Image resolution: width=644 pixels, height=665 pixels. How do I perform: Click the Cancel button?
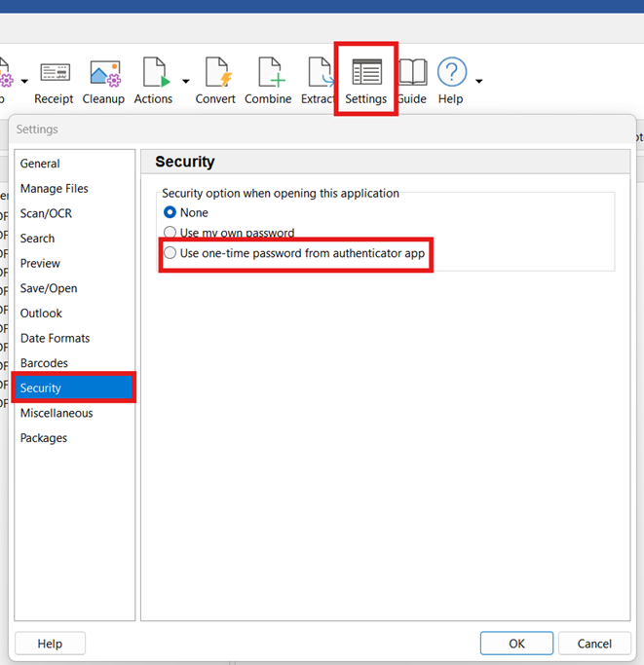(x=594, y=644)
